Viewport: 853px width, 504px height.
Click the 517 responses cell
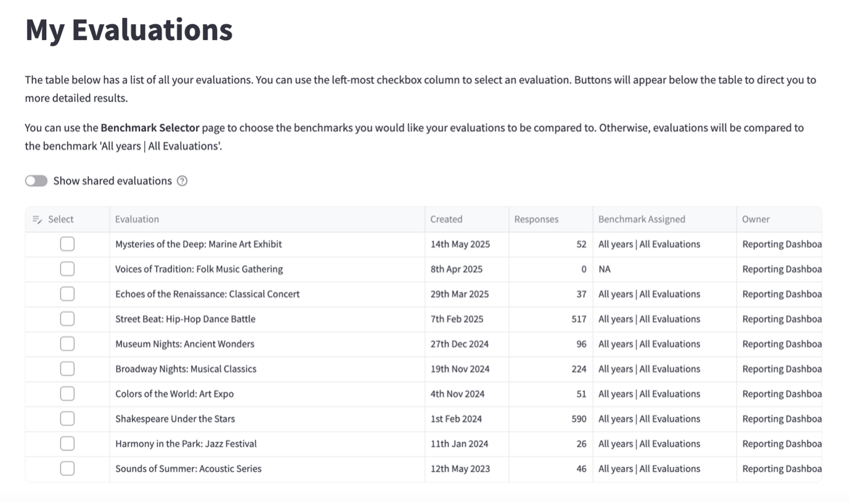(578, 319)
